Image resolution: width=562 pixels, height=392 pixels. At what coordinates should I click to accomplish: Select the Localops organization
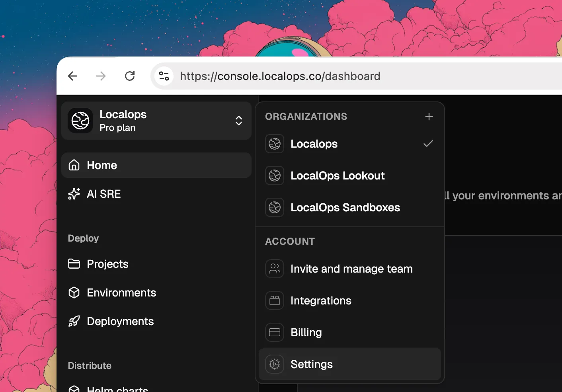350,144
